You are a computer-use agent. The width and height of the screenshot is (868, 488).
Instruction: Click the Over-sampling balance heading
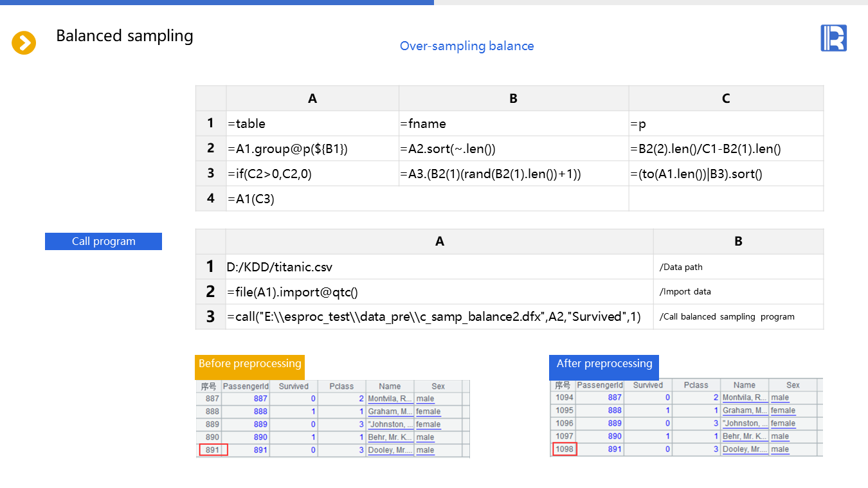(466, 46)
